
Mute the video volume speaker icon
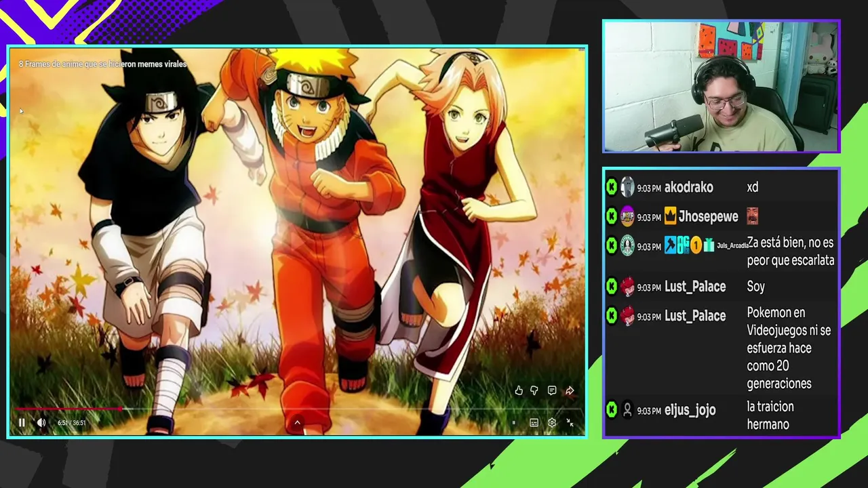(x=41, y=422)
